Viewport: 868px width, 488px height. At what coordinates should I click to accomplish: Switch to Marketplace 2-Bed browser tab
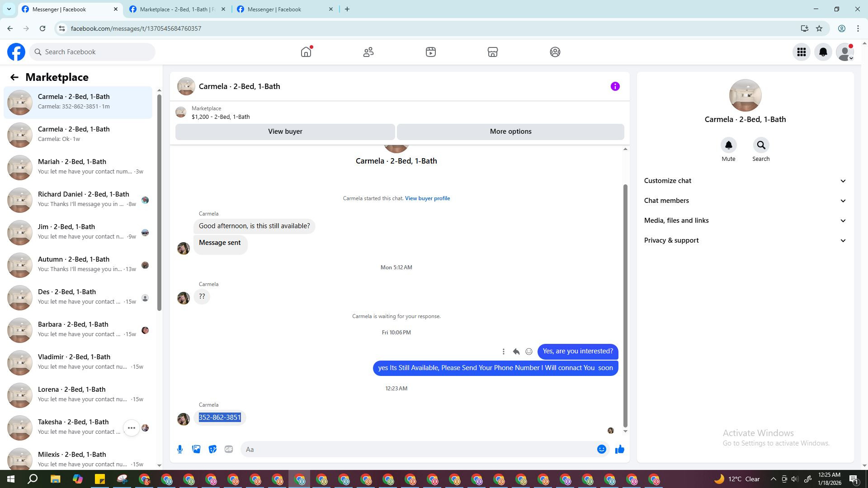(x=177, y=9)
